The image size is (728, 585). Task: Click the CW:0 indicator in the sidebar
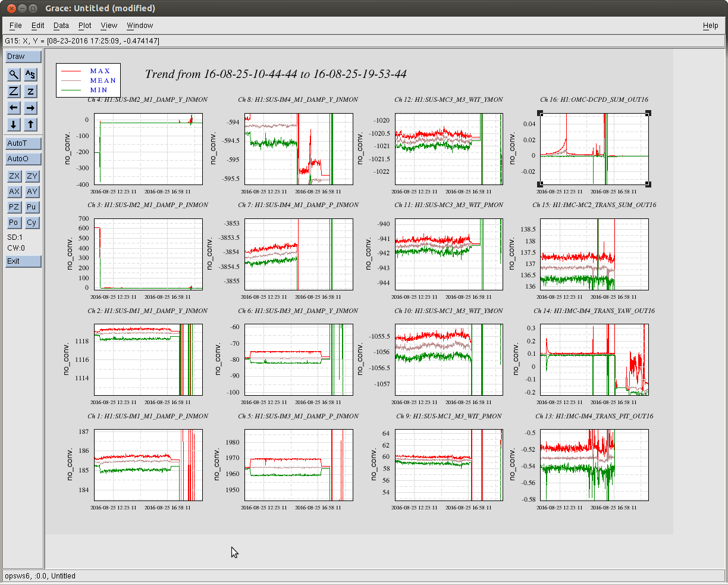point(16,248)
